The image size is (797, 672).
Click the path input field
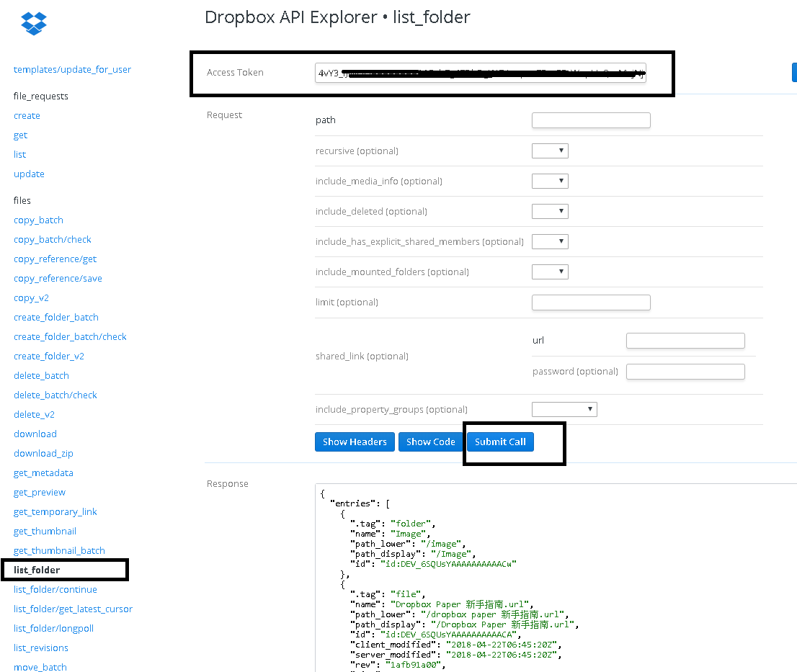(x=591, y=120)
